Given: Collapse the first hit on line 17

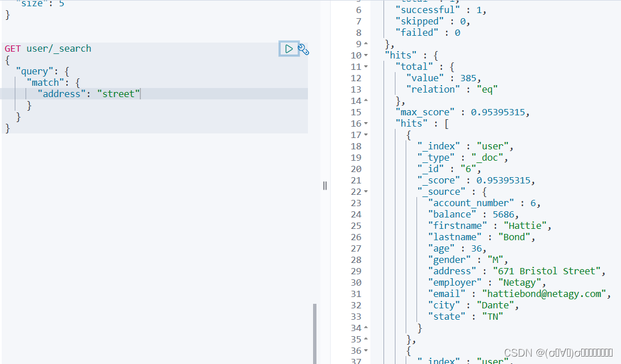Looking at the screenshot, I should pyautogui.click(x=366, y=135).
